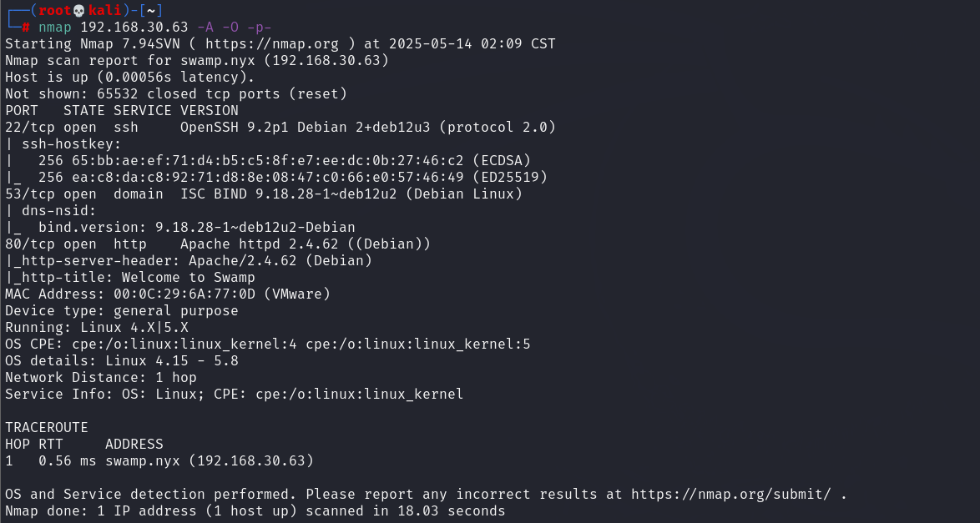Click the target IP 192.168.30.63 in the command
This screenshot has width=980, height=523.
[x=134, y=28]
